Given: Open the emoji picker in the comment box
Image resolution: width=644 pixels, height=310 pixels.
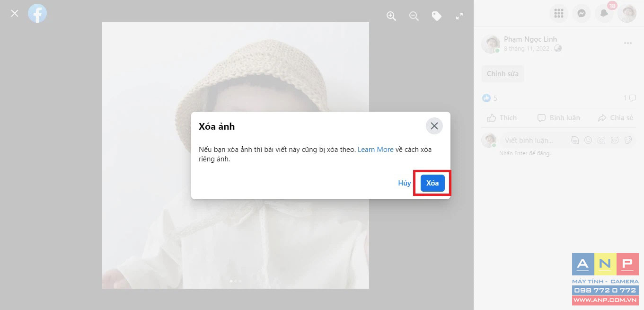Looking at the screenshot, I should click(x=588, y=140).
